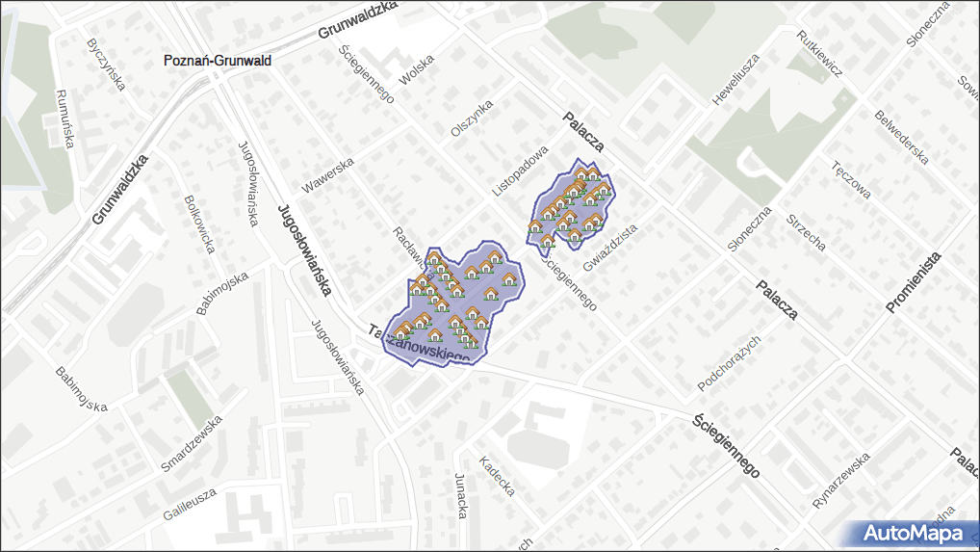Viewport: 980px width, 552px height.
Task: Click the house icon at the southwest cluster's bottom tip
Action: coord(470,341)
